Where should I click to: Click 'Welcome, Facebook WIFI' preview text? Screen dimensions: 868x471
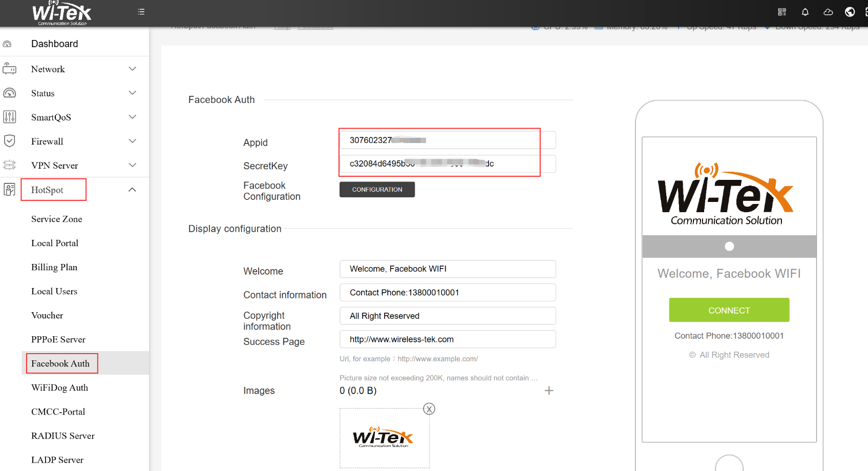tap(729, 274)
